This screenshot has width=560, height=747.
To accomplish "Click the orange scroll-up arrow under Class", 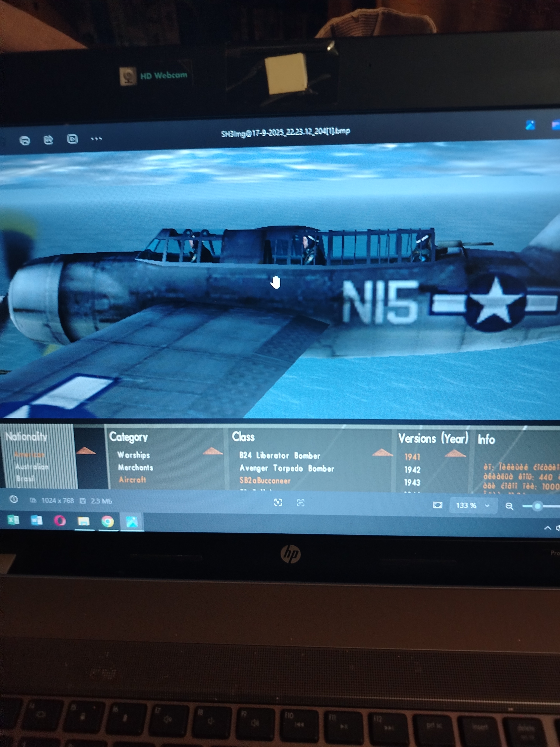I will coord(382,453).
